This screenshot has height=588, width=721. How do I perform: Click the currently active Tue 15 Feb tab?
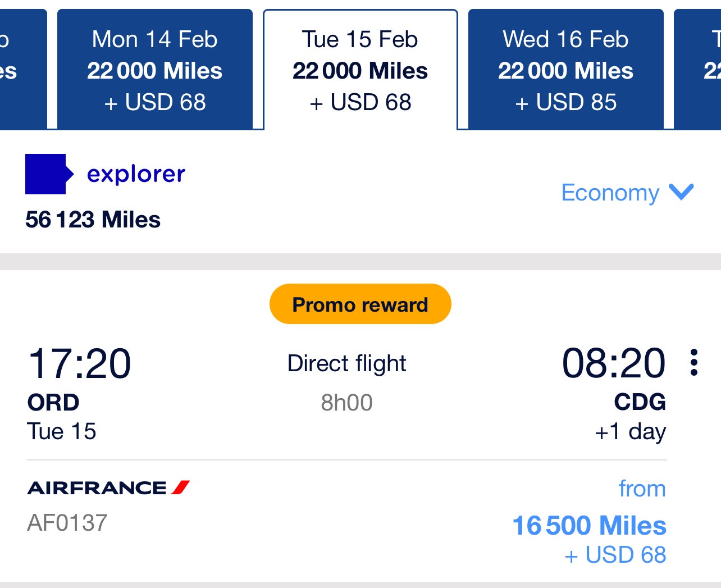(359, 69)
